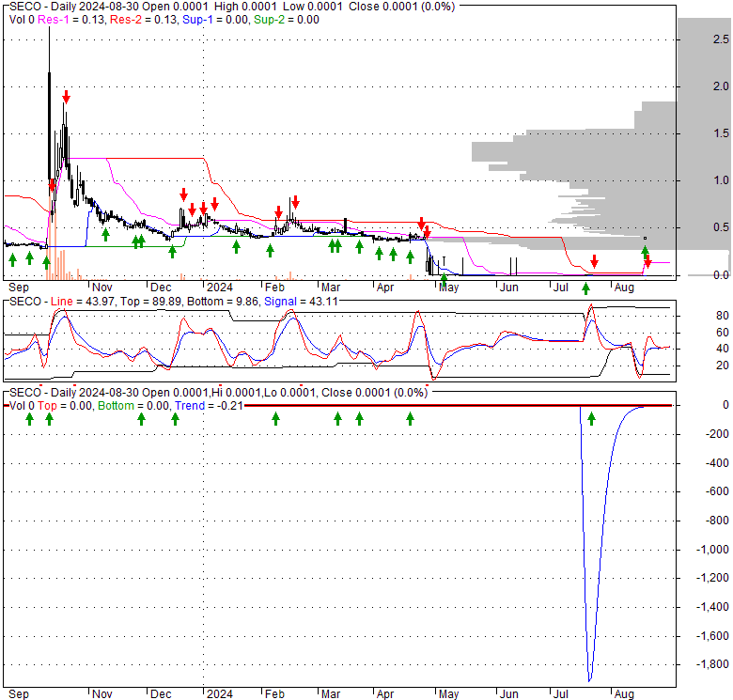Viewport: 733px width, 700px height.
Task: Click the 'Top = 89.89' oscillator legend
Action: tap(150, 302)
